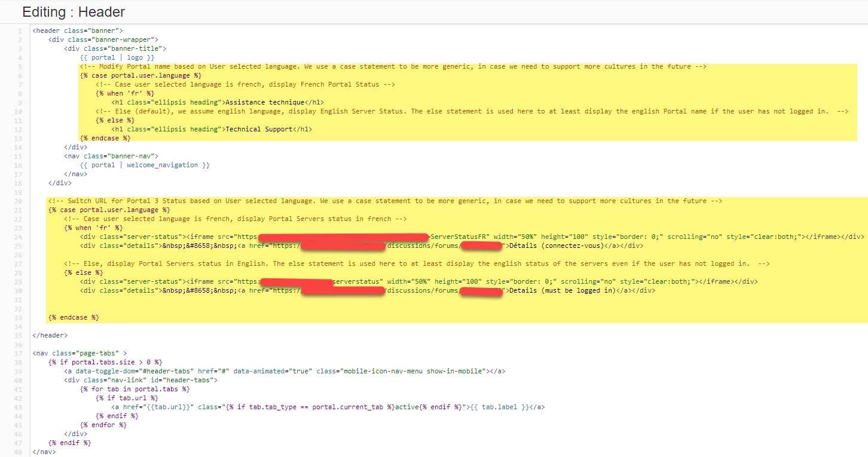
Task: Click the <nav class="banner-nav"> code line
Action: (x=111, y=156)
